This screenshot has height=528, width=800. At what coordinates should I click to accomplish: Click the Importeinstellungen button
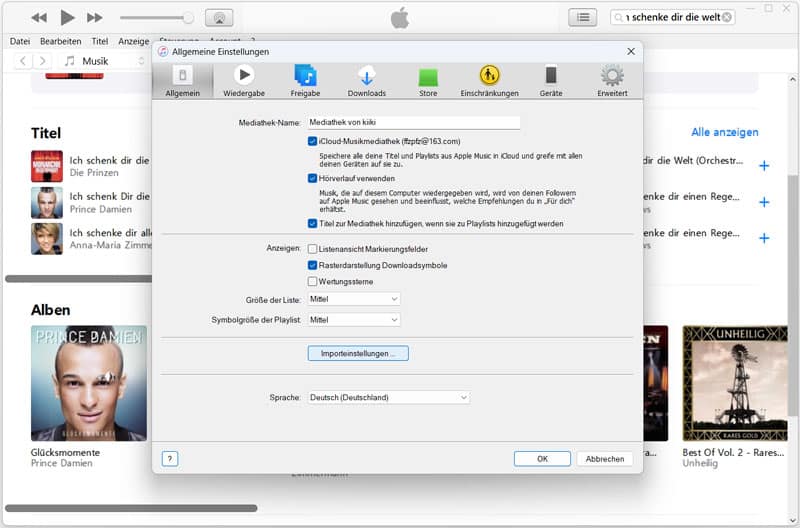click(x=358, y=353)
